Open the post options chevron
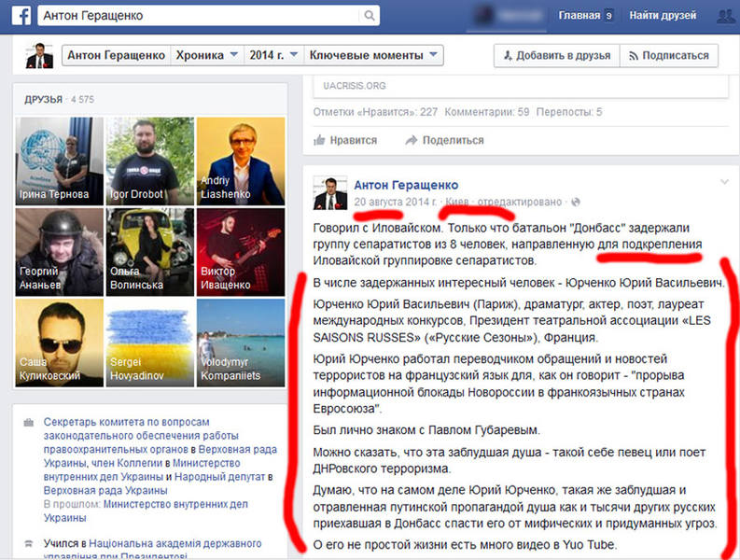 coord(724,182)
